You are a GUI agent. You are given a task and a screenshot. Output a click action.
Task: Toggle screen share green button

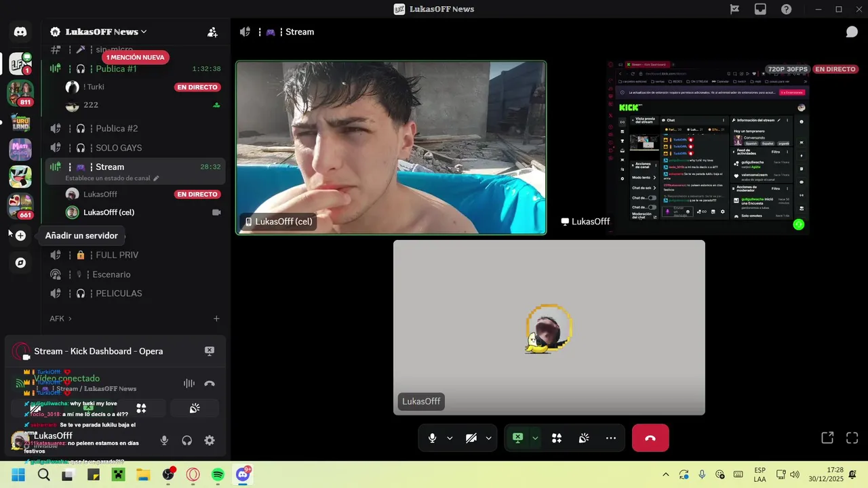(518, 438)
